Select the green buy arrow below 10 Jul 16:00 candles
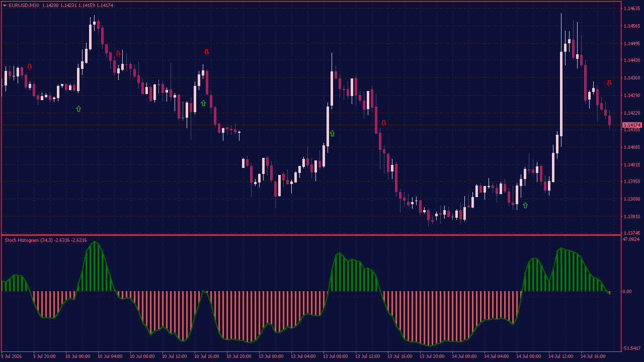The image size is (644, 362). coord(203,103)
